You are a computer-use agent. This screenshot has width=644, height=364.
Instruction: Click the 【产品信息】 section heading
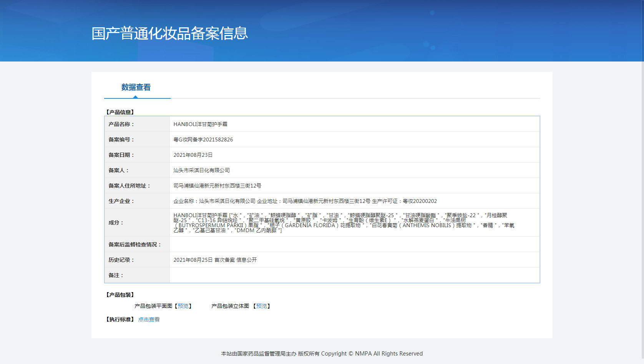tap(120, 112)
